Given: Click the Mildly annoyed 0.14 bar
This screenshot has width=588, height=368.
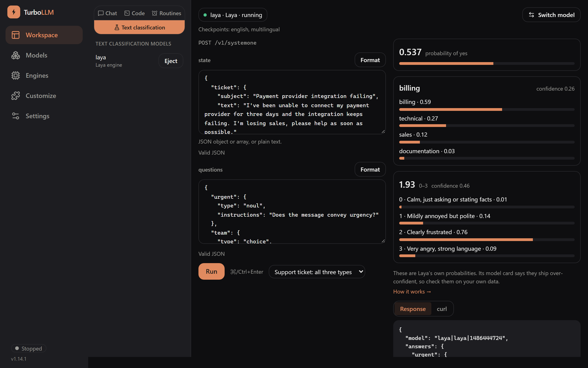Looking at the screenshot, I should coord(487,223).
